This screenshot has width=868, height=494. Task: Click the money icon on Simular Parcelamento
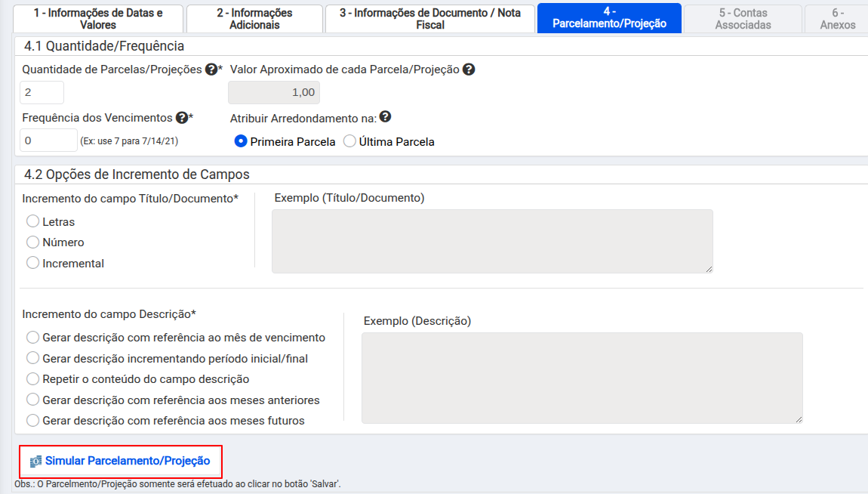(x=35, y=461)
